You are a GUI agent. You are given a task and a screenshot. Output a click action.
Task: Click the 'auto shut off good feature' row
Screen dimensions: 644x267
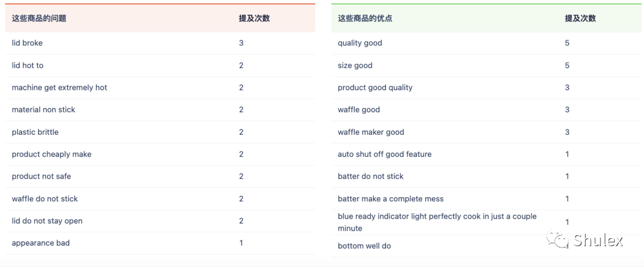[x=488, y=154]
